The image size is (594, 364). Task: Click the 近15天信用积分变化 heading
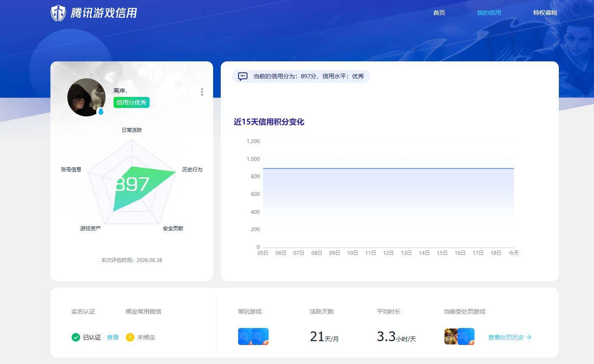click(269, 122)
